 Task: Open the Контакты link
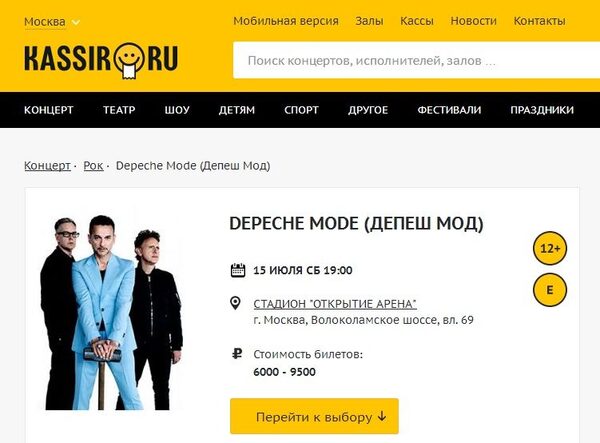click(539, 21)
